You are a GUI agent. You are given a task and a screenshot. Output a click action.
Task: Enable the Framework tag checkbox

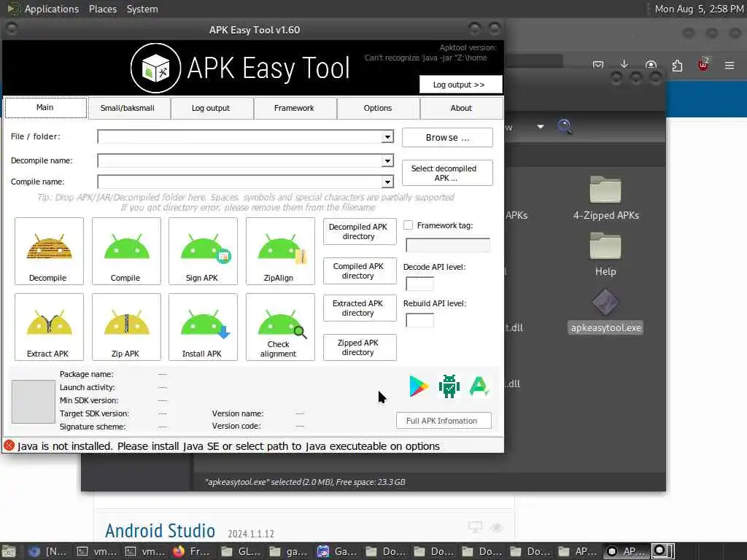click(409, 225)
